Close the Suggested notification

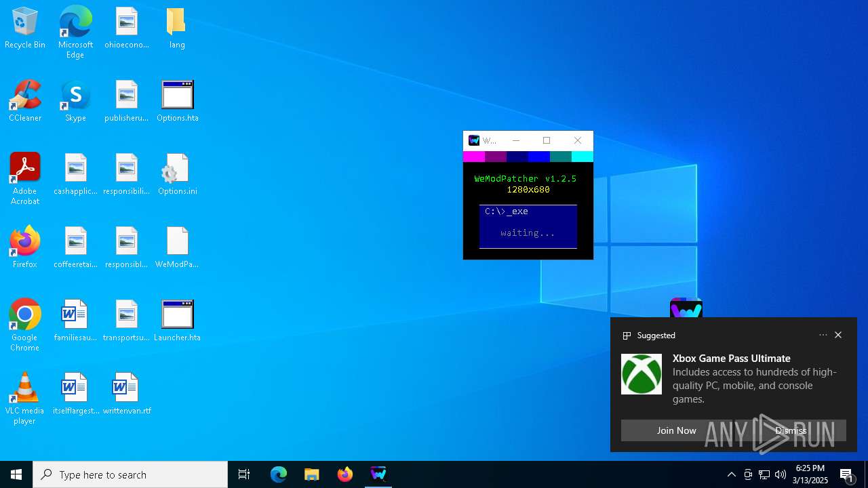pos(838,335)
